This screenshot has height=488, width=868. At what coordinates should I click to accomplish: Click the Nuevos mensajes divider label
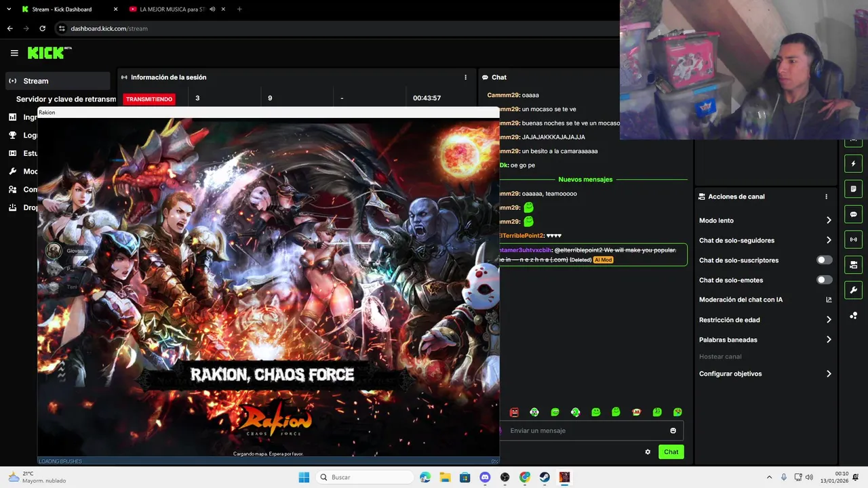point(585,180)
